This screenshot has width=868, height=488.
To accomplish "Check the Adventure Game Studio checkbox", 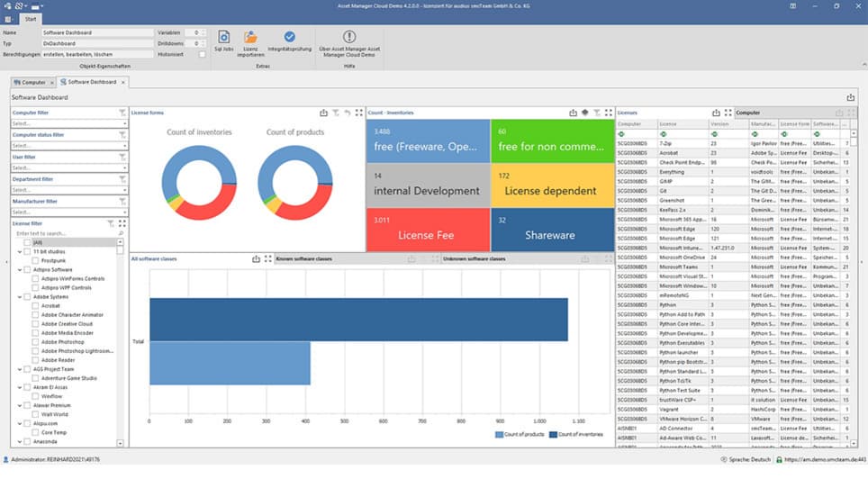I will 35,378.
